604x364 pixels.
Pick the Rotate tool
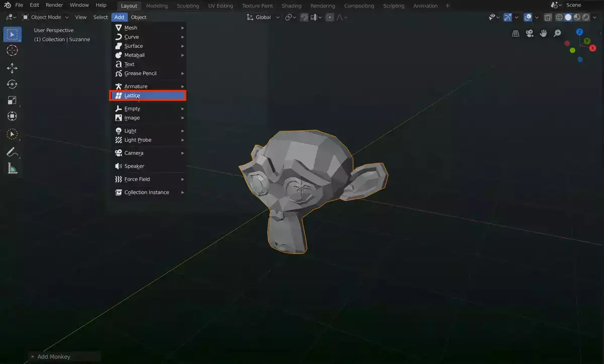[x=12, y=84]
